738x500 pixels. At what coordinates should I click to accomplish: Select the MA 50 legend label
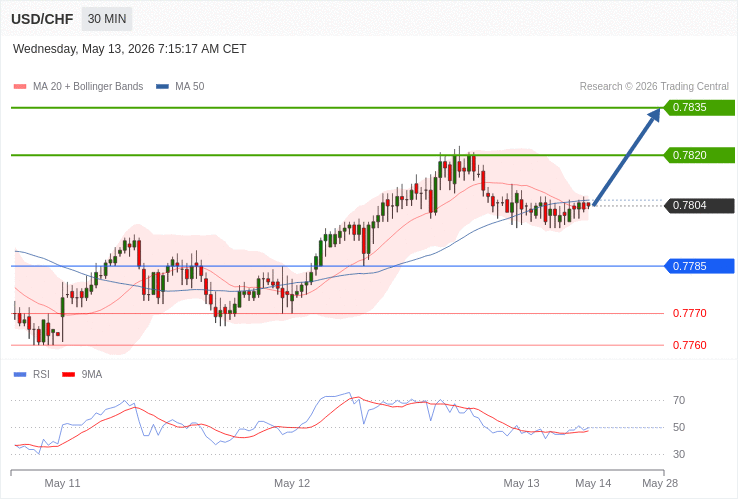[190, 87]
